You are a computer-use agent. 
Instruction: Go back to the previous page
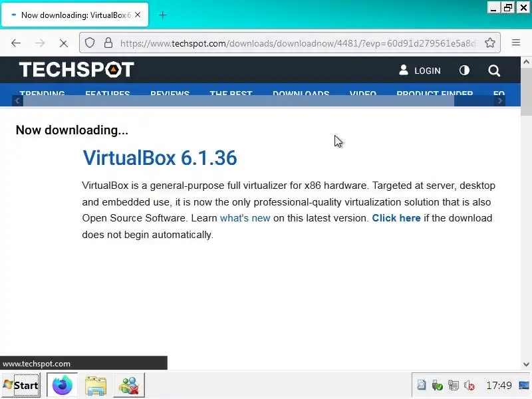pos(16,43)
